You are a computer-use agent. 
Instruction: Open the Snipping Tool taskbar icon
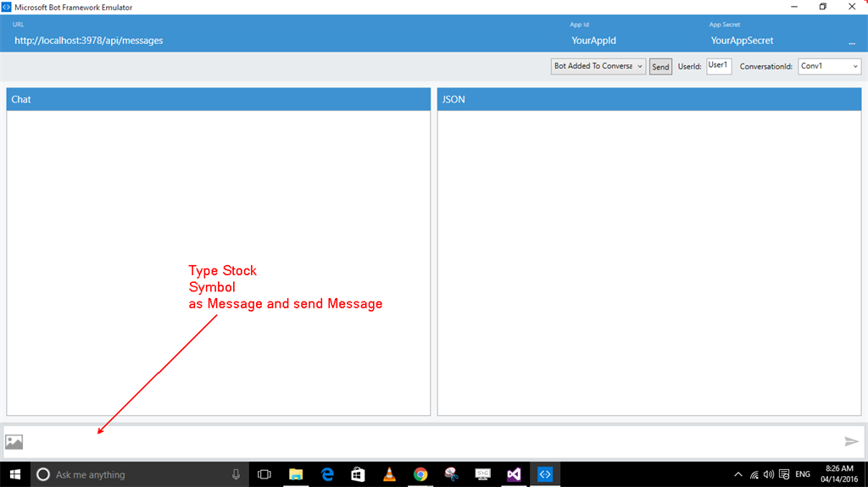(x=451, y=474)
